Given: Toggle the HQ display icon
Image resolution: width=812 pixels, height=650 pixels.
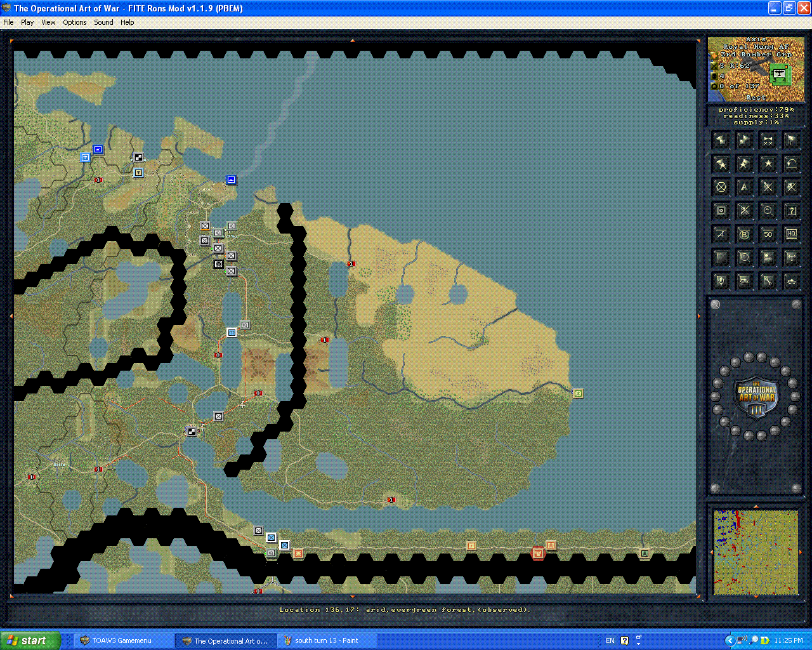Looking at the screenshot, I should click(x=791, y=234).
